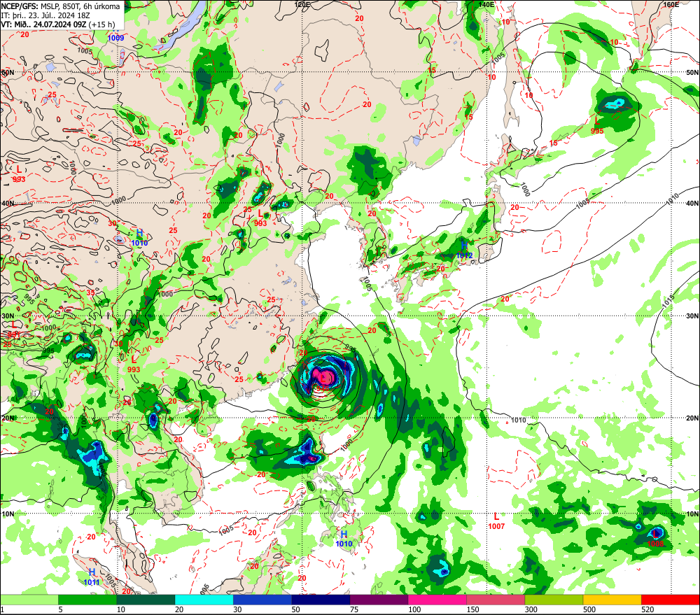This screenshot has height=615, width=700.
Task: Click the legend value '520'
Action: [x=647, y=609]
